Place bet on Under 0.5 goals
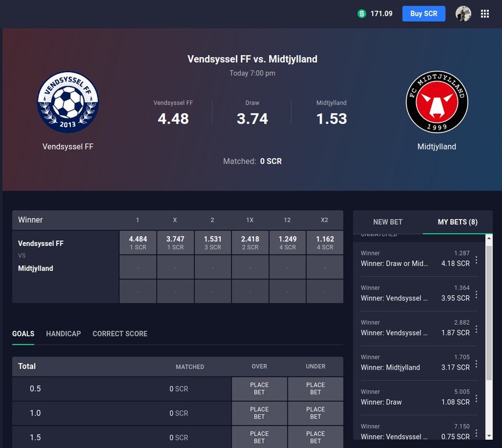 [316, 388]
